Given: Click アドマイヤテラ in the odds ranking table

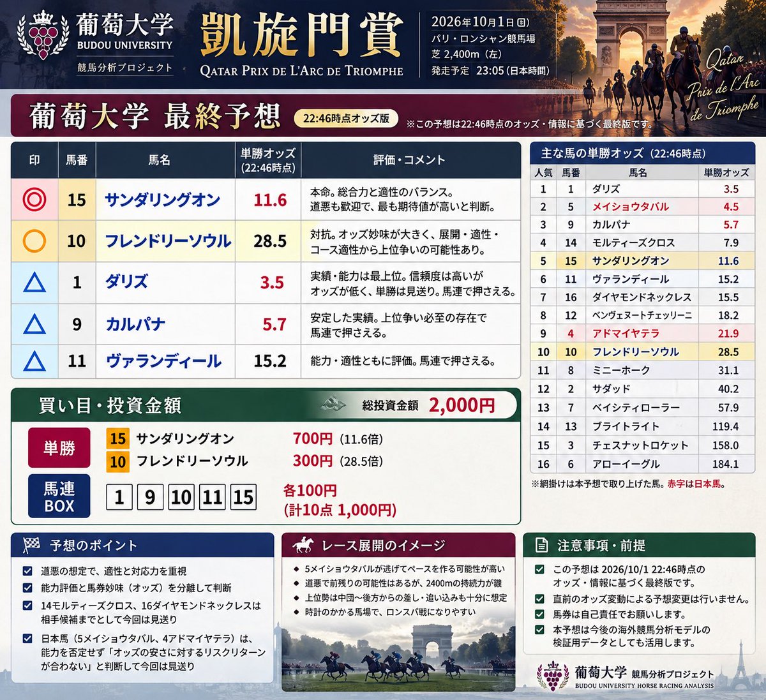Looking at the screenshot, I should [x=625, y=333].
